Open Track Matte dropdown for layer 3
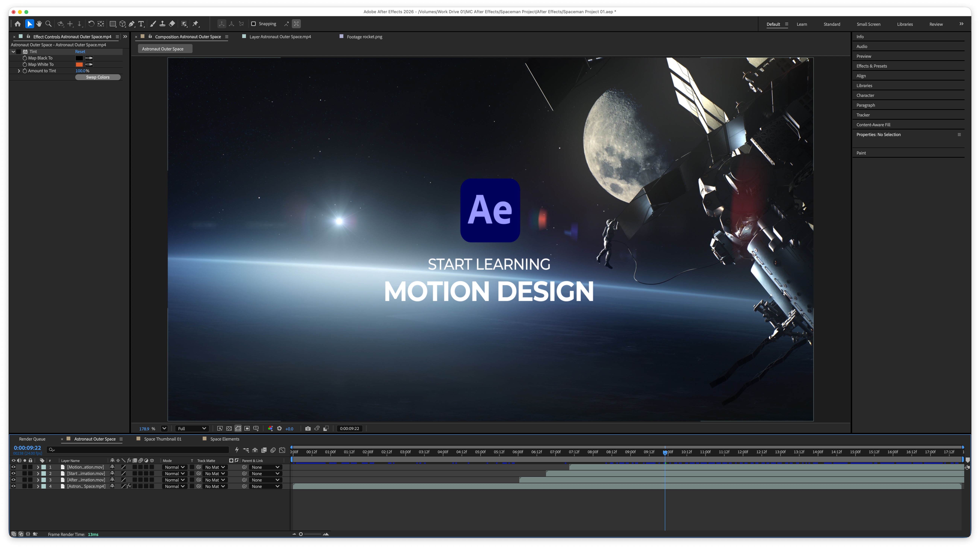Screen dimensions: 980x548 coord(215,480)
